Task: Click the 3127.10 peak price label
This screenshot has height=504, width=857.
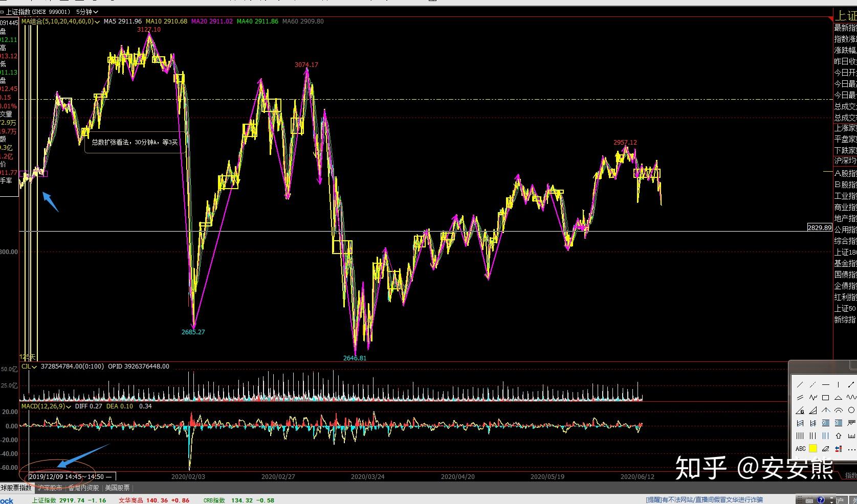Action: 149,29
